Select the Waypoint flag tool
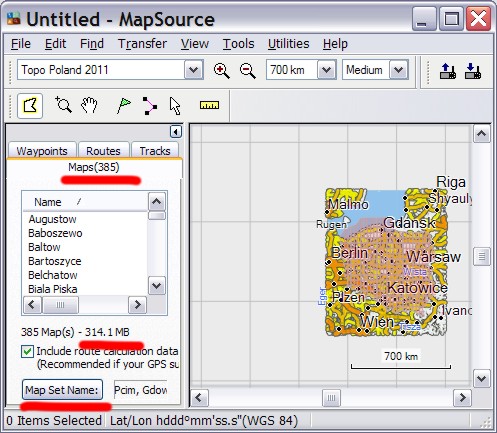This screenshot has height=433, width=497. (124, 106)
